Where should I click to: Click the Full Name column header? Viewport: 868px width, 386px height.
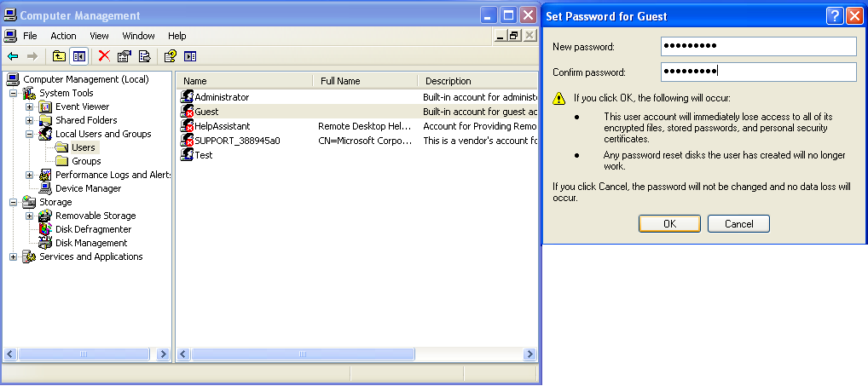(365, 81)
